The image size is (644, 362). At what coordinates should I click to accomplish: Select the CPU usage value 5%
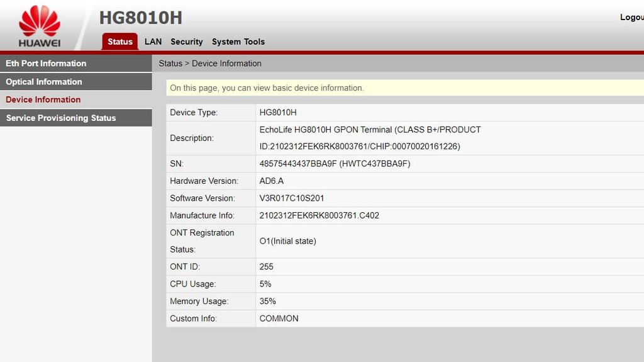pyautogui.click(x=265, y=284)
